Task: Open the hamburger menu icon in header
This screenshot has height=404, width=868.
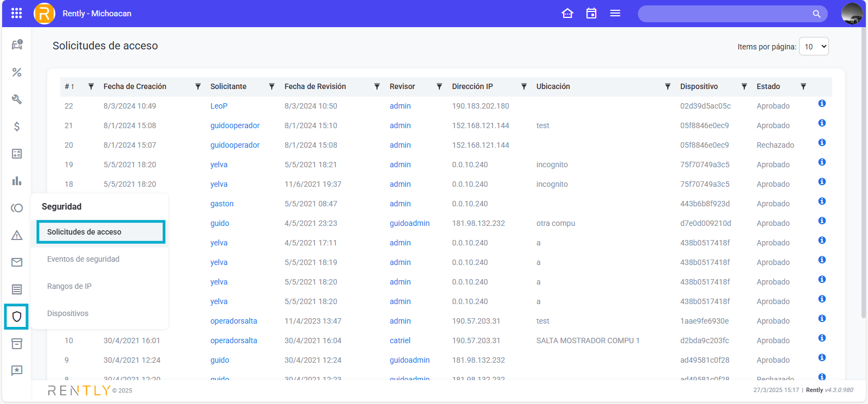Action: click(x=615, y=14)
